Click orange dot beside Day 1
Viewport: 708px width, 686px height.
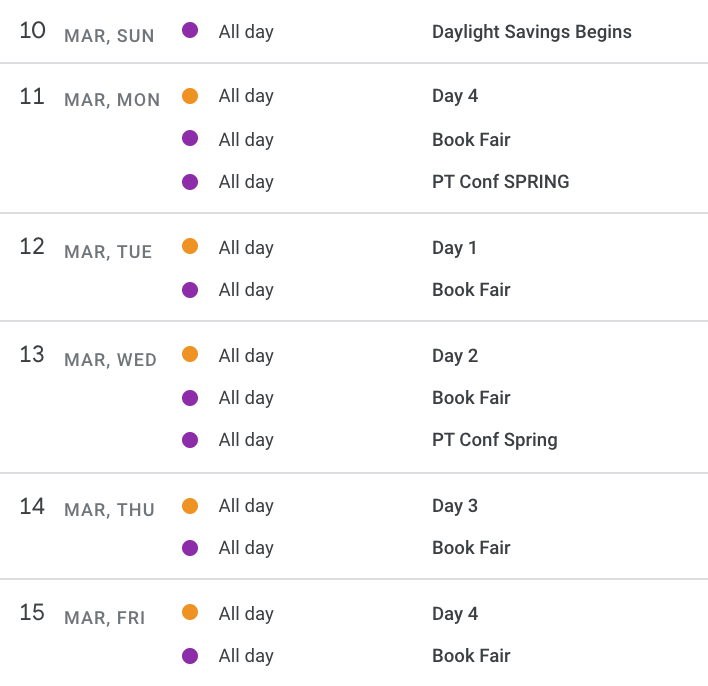coord(190,246)
